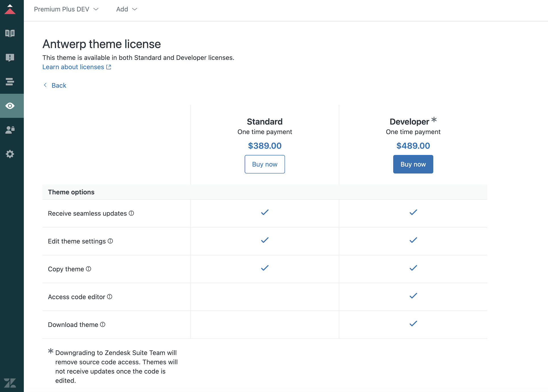
Task: Open the User permissions sidebar icon
Action: (x=10, y=130)
